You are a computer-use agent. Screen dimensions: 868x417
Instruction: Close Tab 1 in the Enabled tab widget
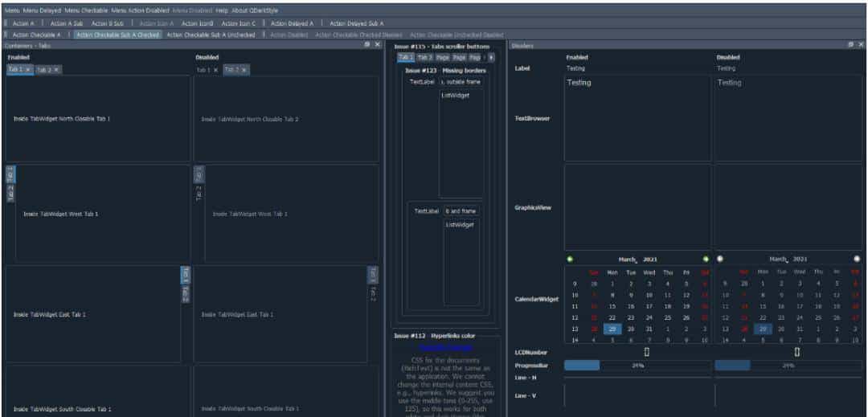(28, 70)
